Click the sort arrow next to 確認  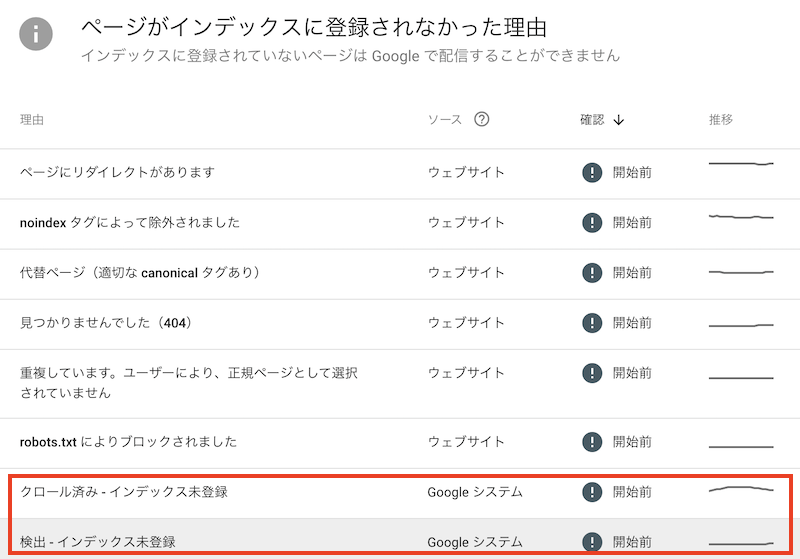[619, 120]
